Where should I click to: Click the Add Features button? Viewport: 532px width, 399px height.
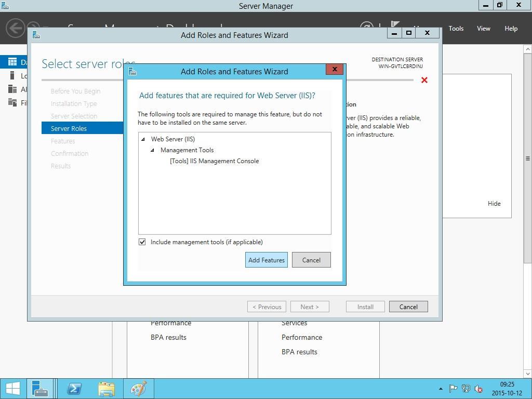267,260
